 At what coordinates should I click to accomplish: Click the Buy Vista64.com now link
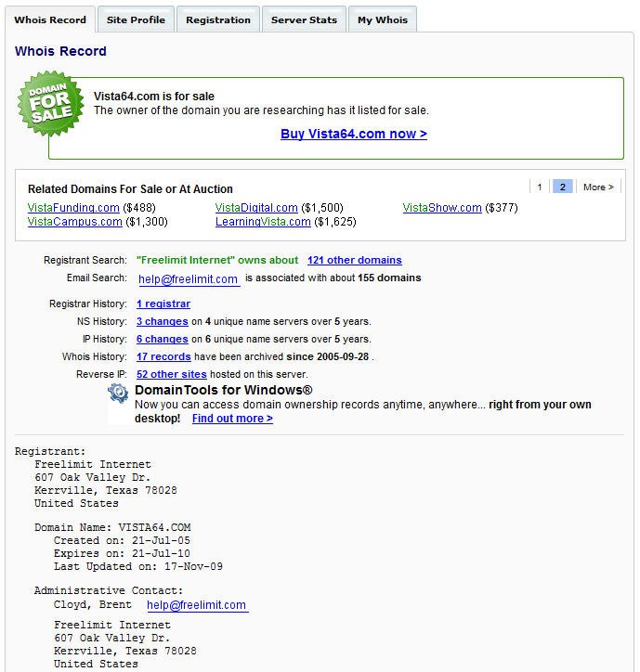[354, 134]
